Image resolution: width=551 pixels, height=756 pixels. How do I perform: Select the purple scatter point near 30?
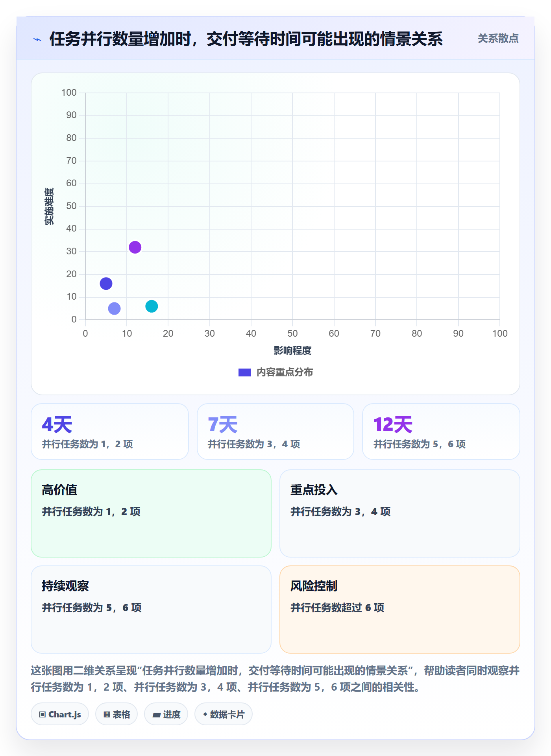click(135, 247)
